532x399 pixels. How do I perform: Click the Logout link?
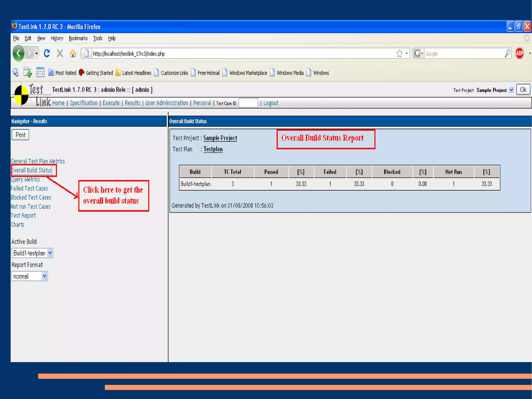[x=271, y=103]
